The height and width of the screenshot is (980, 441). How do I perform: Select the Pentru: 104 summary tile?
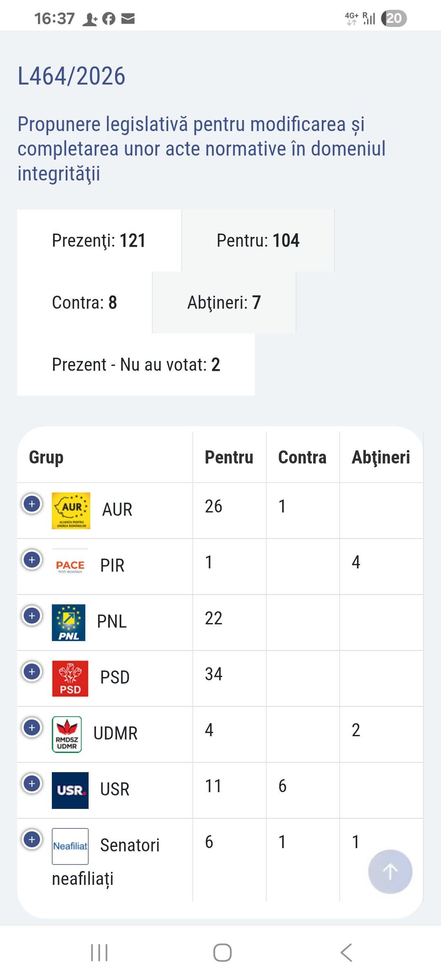pyautogui.click(x=258, y=241)
